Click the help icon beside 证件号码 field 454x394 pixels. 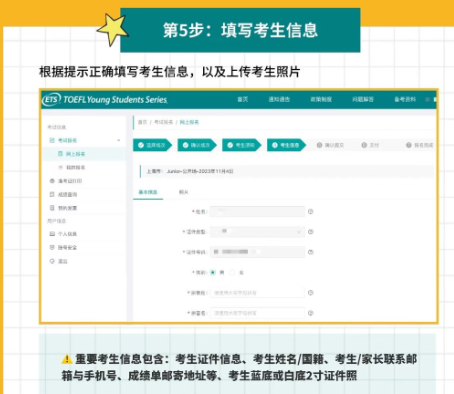pos(311,252)
